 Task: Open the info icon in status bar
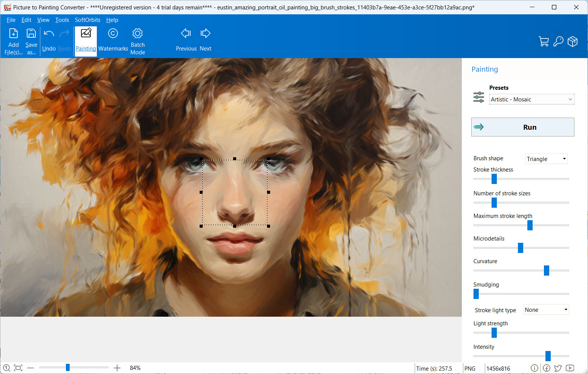pyautogui.click(x=535, y=368)
